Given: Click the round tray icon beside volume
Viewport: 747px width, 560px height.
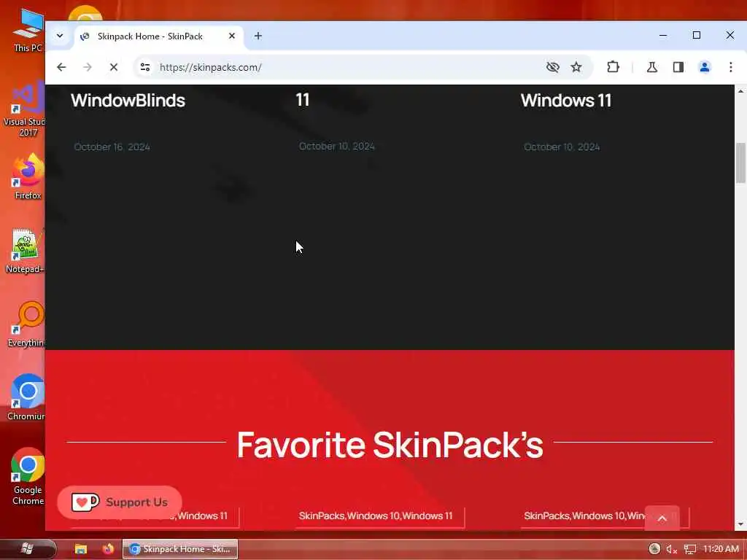Looking at the screenshot, I should tap(654, 548).
